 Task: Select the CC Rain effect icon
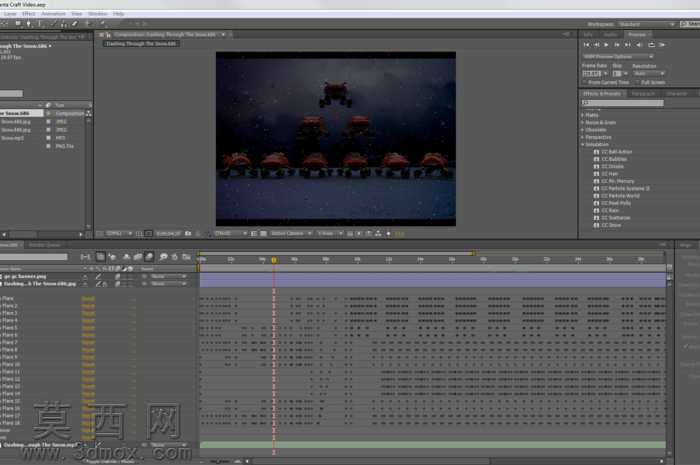click(596, 210)
